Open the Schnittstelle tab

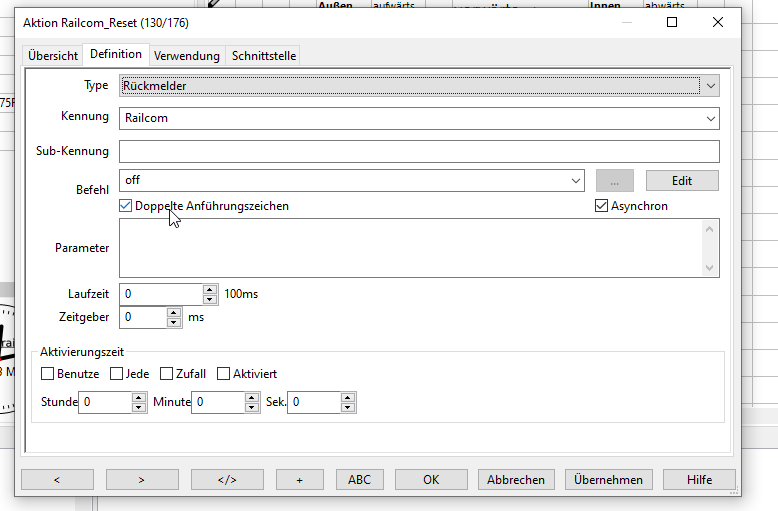click(x=264, y=56)
